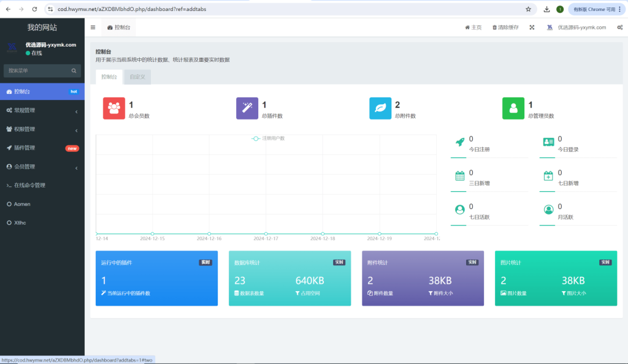Focus the 搜索菜单 search field
The height and width of the screenshot is (364, 628).
point(42,71)
